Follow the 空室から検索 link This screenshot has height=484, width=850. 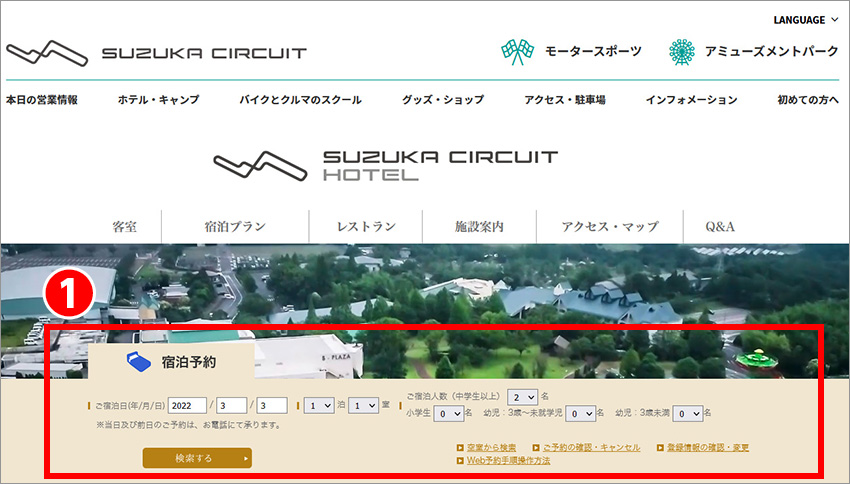coord(491,448)
